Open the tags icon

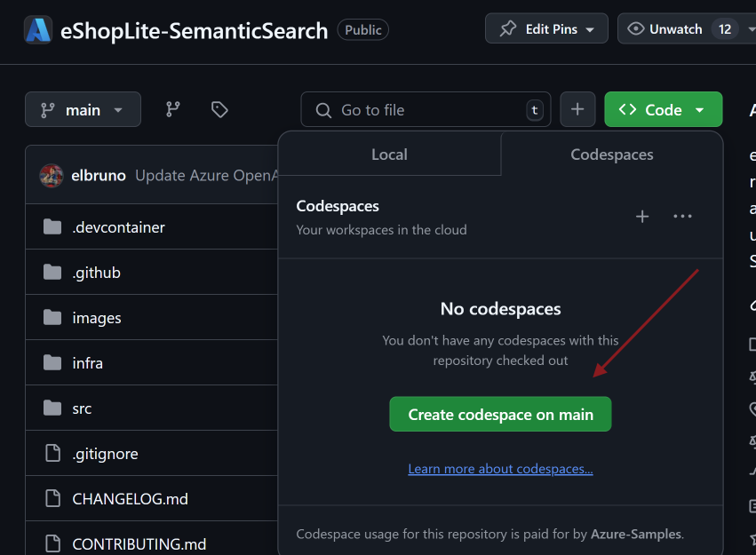tap(219, 109)
